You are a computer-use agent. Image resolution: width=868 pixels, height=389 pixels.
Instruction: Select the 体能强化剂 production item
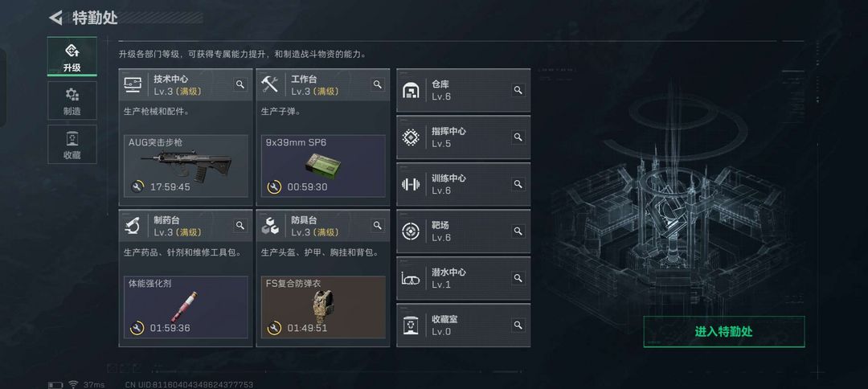(x=186, y=307)
